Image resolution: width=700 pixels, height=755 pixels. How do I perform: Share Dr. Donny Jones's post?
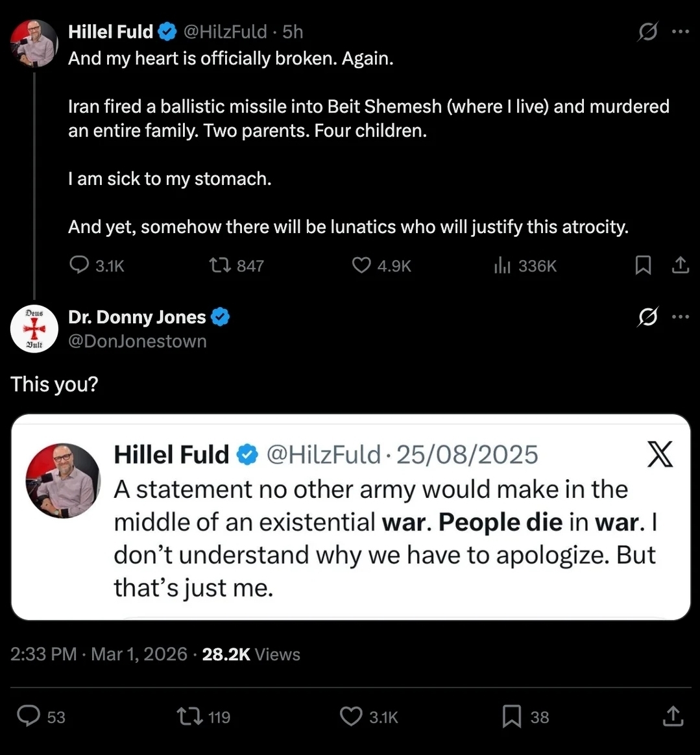point(673,716)
